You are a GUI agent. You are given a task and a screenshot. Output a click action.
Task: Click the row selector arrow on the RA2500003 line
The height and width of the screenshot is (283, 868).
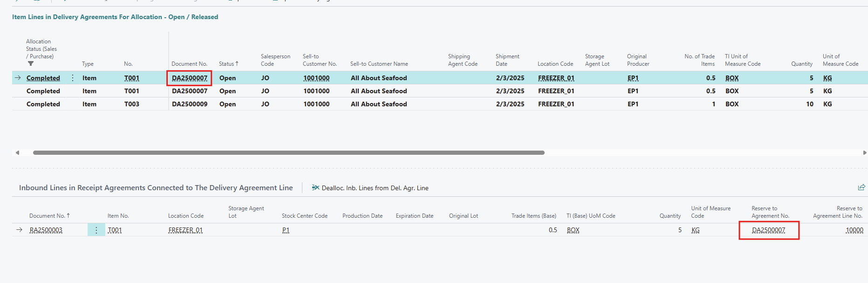coord(19,230)
